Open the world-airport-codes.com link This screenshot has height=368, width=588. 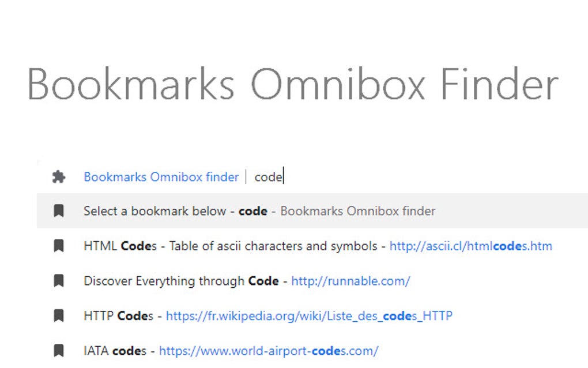[x=269, y=350]
